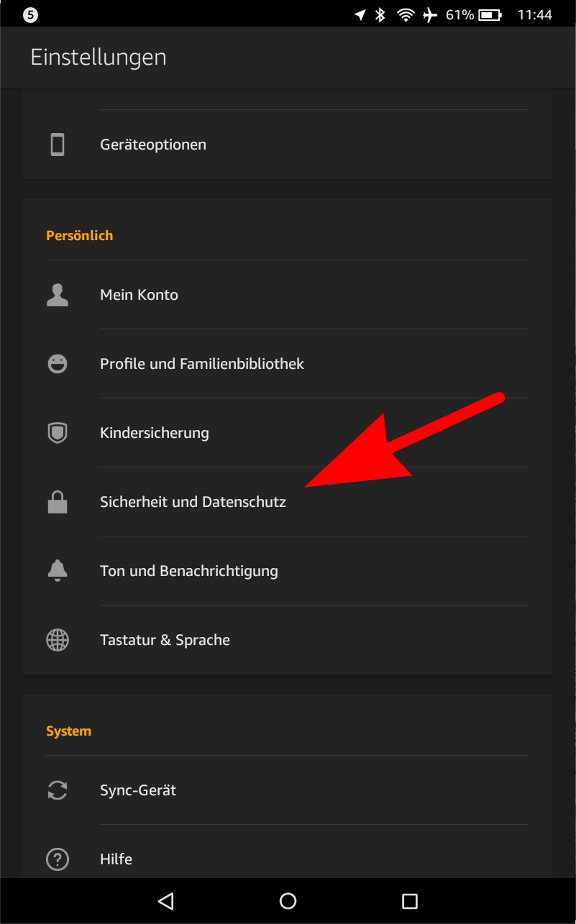Image resolution: width=576 pixels, height=924 pixels.
Task: Open Mein Konto
Action: (x=288, y=295)
